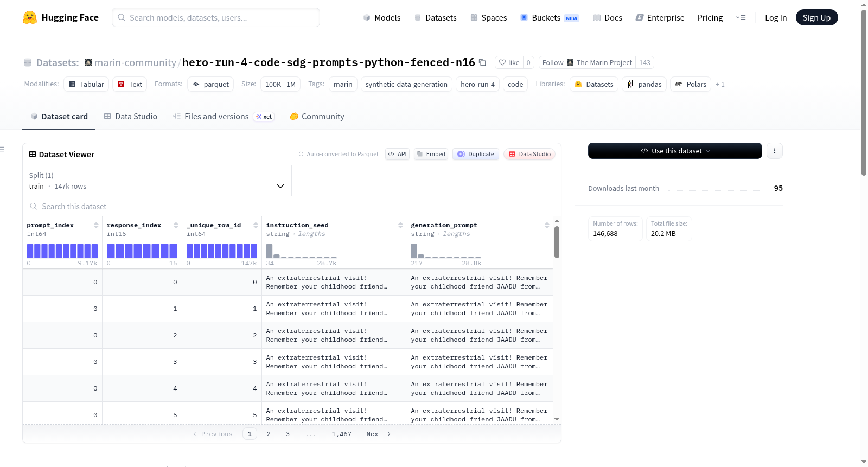Image resolution: width=868 pixels, height=467 pixels.
Task: Sort the generation_prompt column via its sort arrows
Action: tap(547, 225)
